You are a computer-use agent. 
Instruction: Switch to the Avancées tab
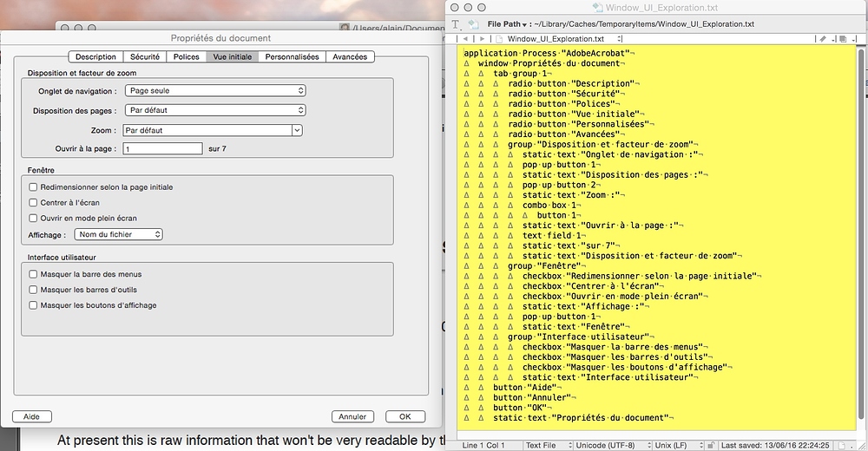coord(350,56)
